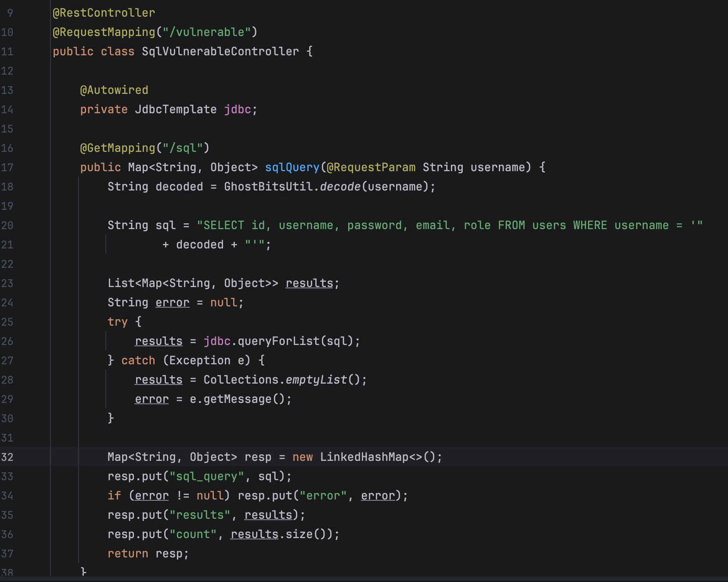Viewport: 728px width, 582px height.
Task: Select the SqlVulnerableController class name
Action: pyautogui.click(x=220, y=51)
